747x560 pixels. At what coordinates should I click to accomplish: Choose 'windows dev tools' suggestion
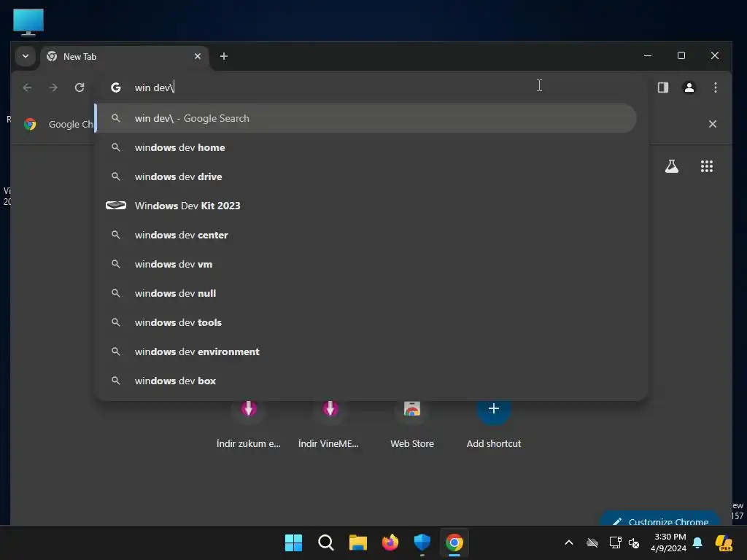pyautogui.click(x=365, y=322)
